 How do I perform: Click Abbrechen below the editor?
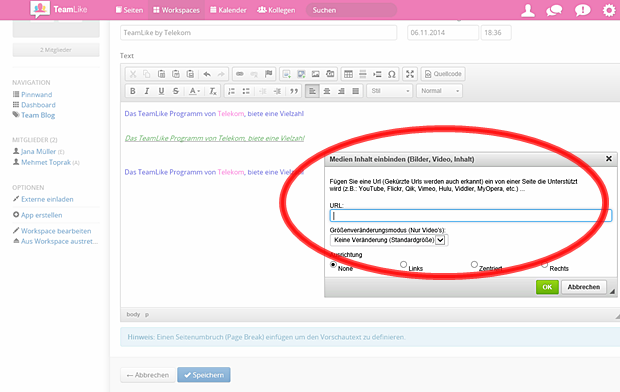[147, 375]
